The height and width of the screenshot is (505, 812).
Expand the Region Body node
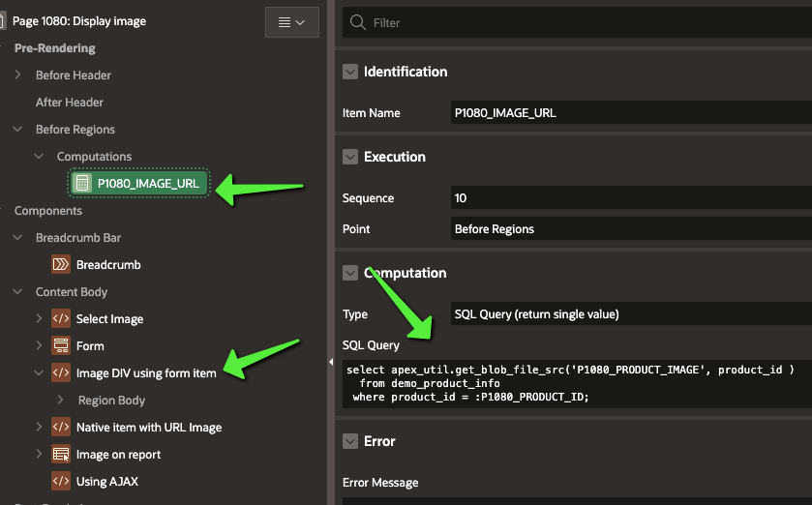[x=60, y=400]
